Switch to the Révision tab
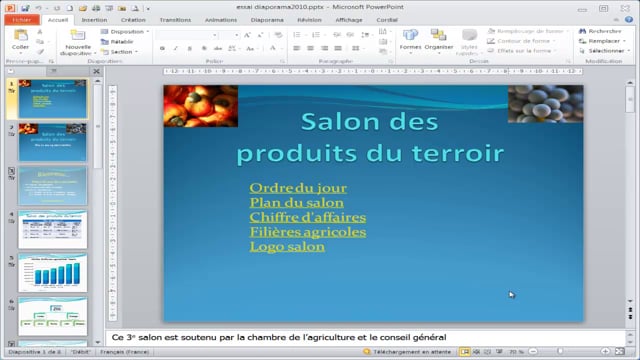640x360 pixels. [309, 20]
